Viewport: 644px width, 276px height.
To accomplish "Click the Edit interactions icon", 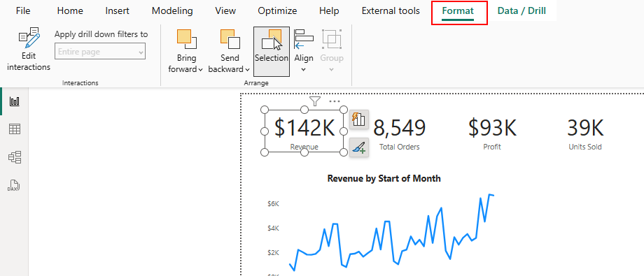I will point(29,38).
